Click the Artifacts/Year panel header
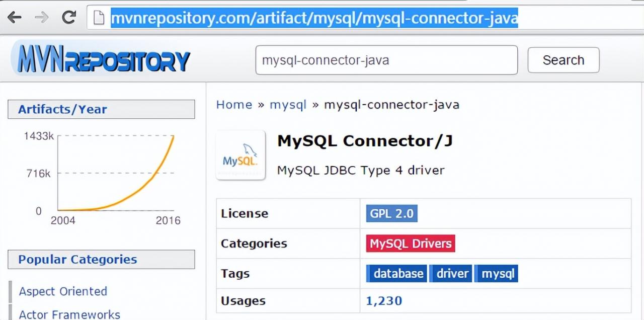 [x=101, y=109]
